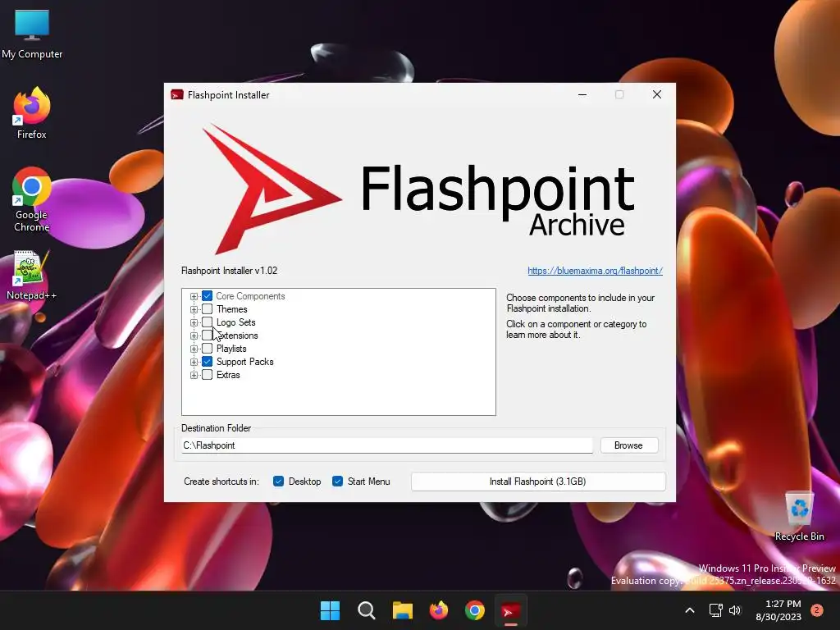
Task: Open taskbar Search
Action: click(x=367, y=610)
